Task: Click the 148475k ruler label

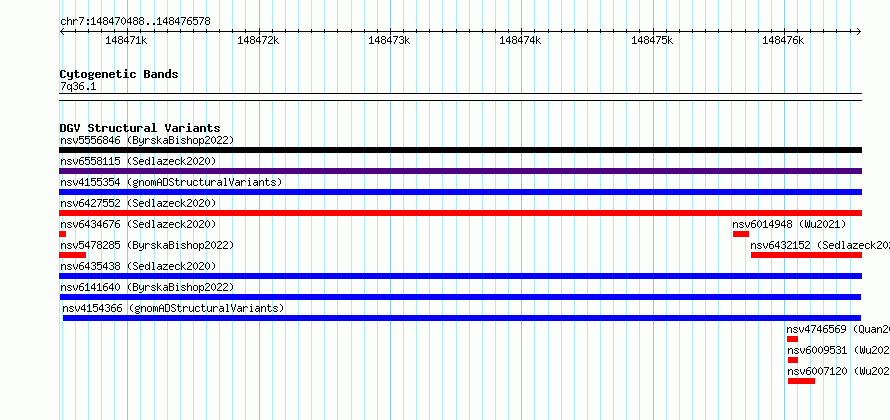Action: tap(652, 40)
